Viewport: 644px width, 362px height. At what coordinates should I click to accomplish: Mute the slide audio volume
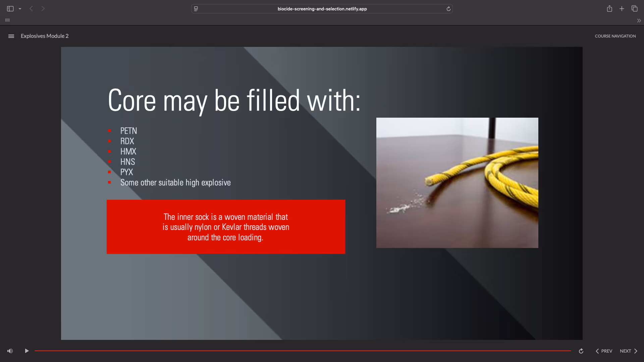10,351
